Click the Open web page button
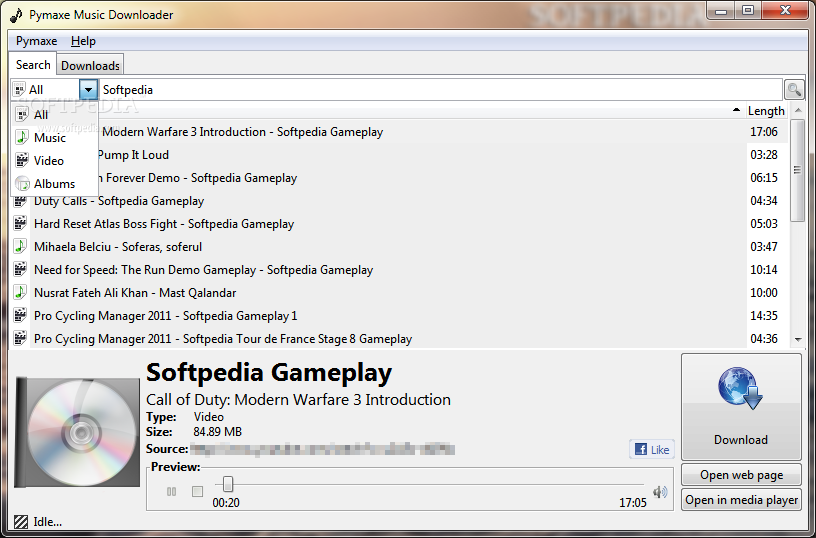 coord(741,475)
